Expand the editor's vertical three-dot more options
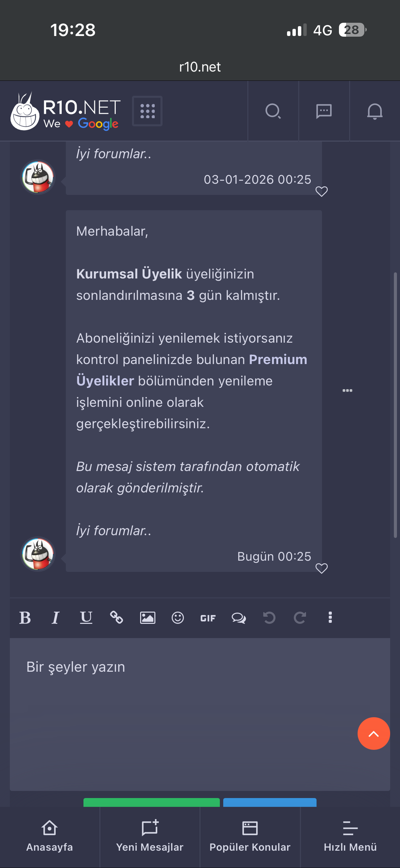 coord(330,617)
